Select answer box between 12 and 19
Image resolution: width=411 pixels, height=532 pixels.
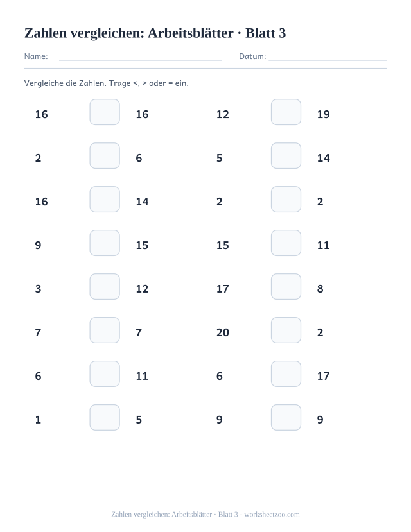click(x=286, y=112)
